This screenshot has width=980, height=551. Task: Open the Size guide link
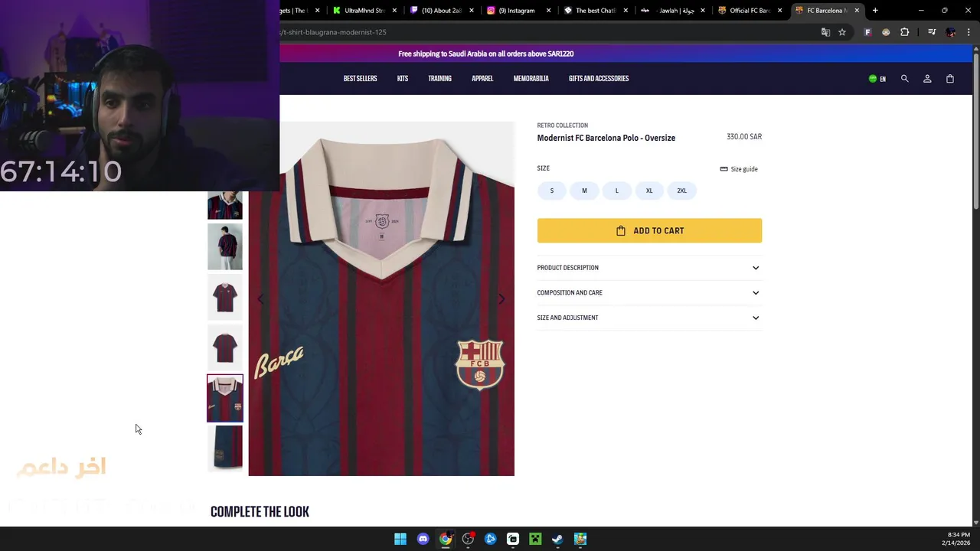tap(739, 169)
